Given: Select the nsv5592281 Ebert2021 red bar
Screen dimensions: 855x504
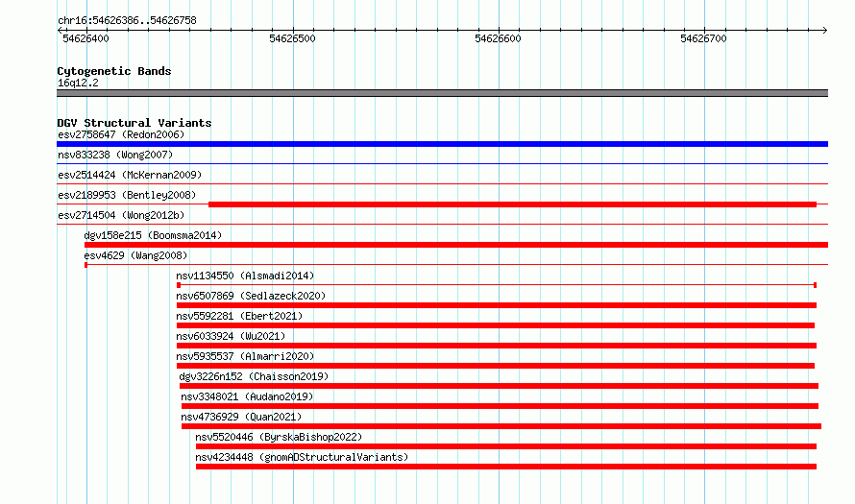Looking at the screenshot, I should [496, 325].
